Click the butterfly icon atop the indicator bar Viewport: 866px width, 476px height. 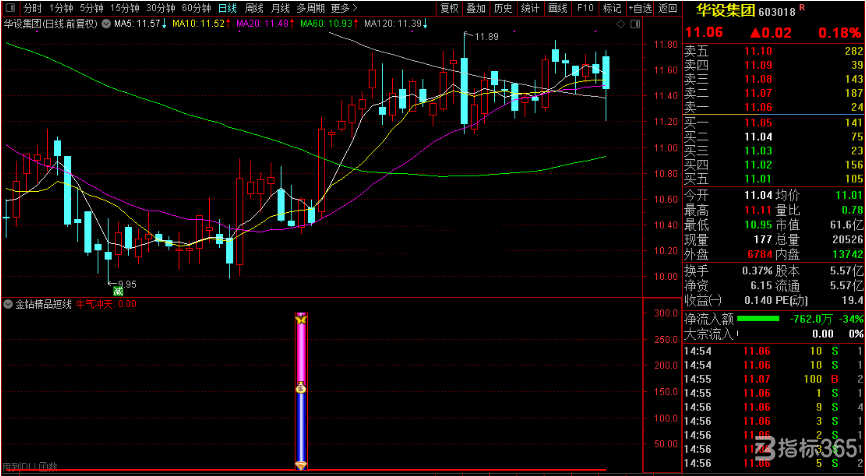click(301, 319)
